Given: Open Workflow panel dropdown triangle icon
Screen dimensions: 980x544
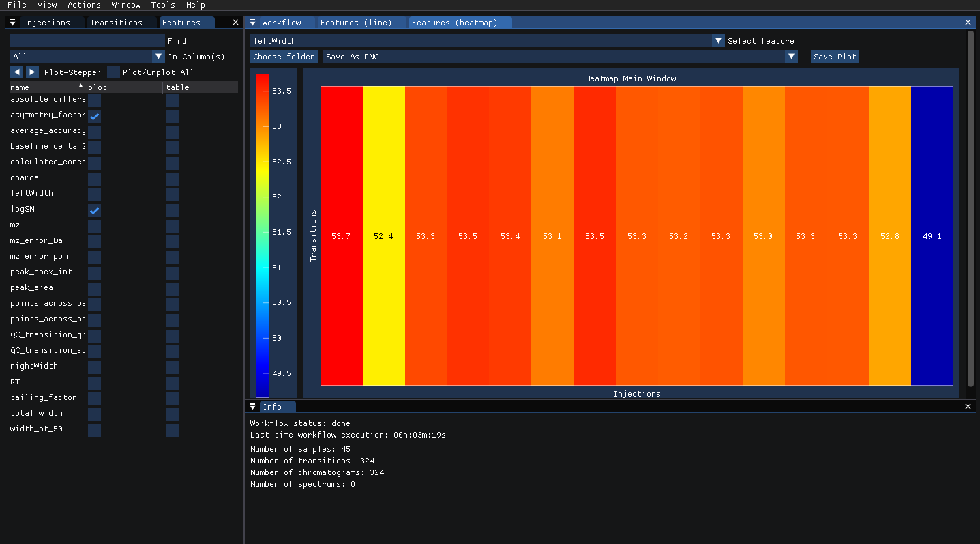Looking at the screenshot, I should click(x=252, y=23).
